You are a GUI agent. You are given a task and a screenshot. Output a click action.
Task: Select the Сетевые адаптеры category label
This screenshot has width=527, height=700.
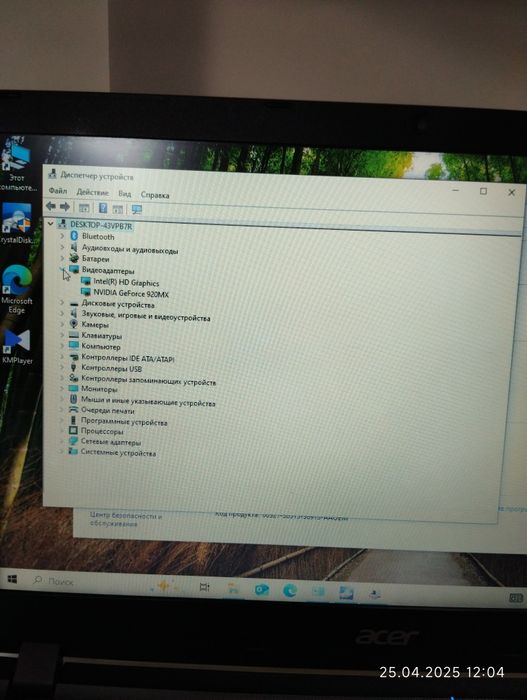coord(111,442)
